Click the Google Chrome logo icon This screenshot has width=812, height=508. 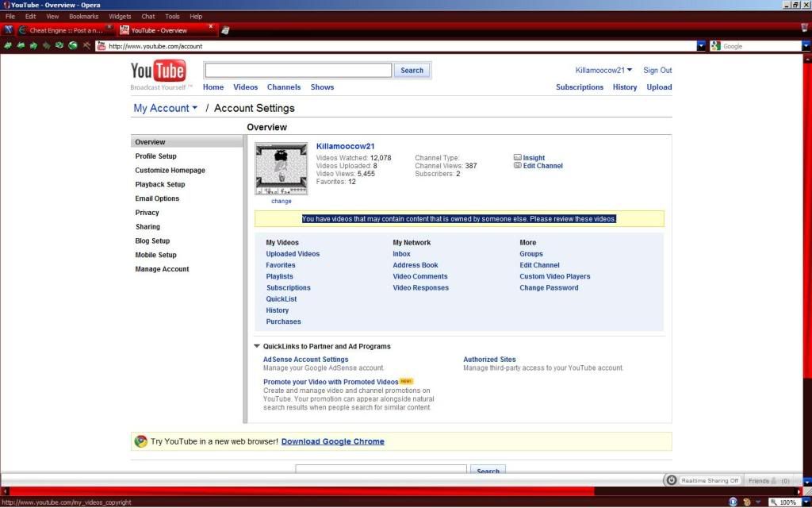tap(140, 441)
